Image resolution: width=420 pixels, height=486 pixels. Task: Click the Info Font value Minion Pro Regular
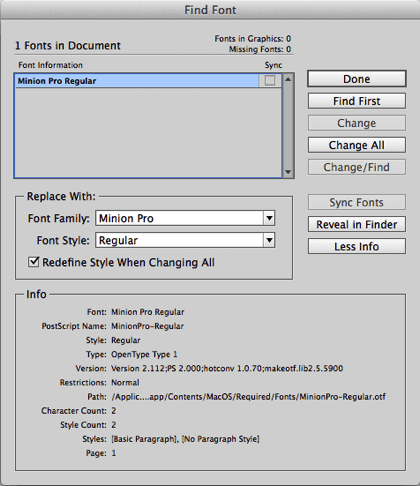(147, 312)
